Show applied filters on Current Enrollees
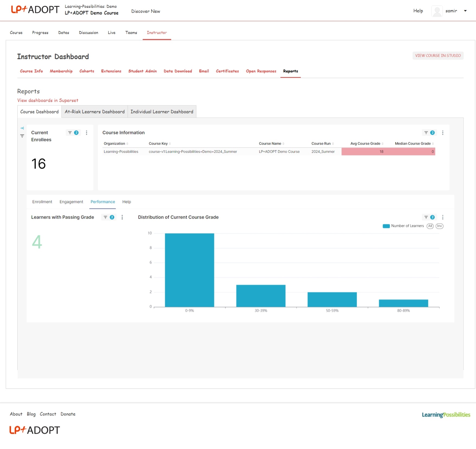 coord(73,133)
